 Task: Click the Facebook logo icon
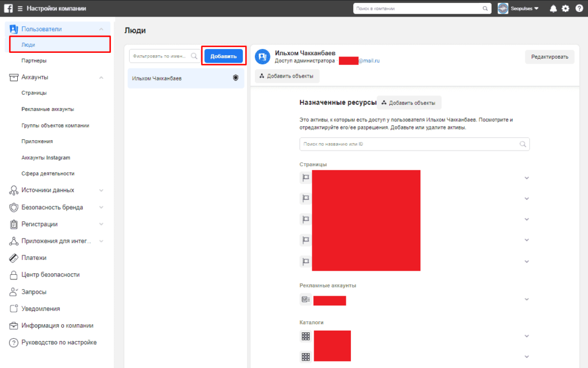(x=8, y=8)
